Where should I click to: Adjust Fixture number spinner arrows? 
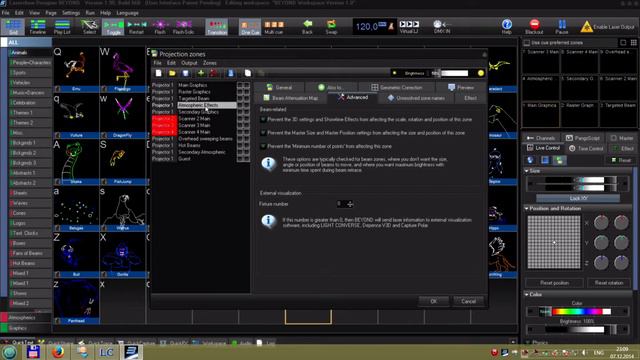click(x=350, y=204)
